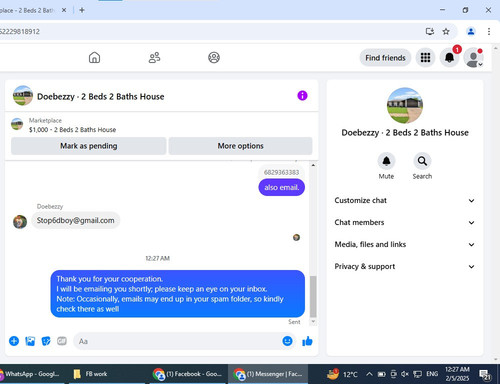This screenshot has height=384, width=500.
Task: Expand the Chat members section
Action: [x=405, y=222]
